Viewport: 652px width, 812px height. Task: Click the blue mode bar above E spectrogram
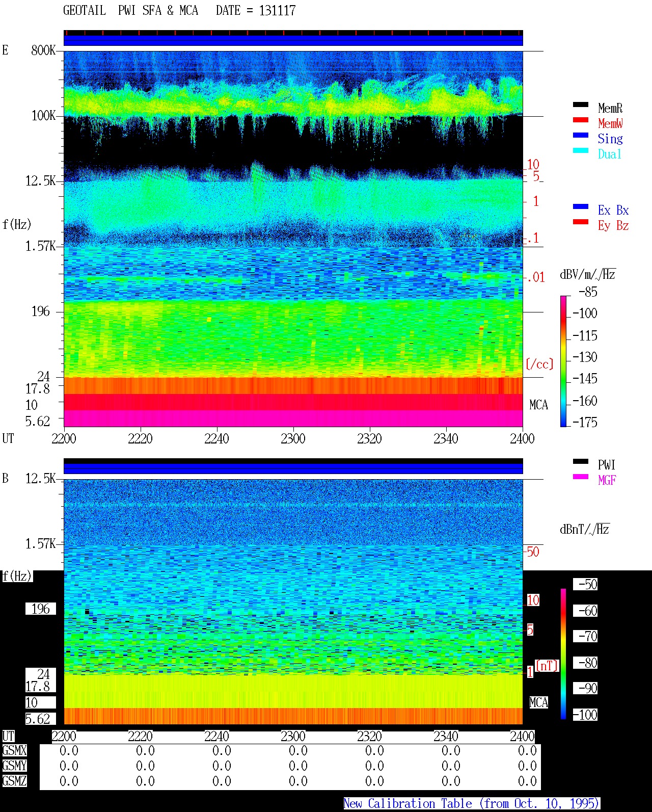pos(293,40)
